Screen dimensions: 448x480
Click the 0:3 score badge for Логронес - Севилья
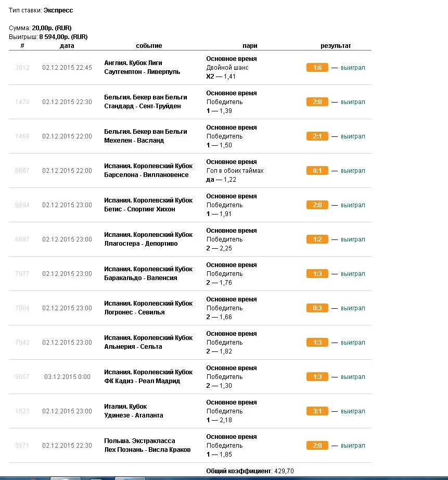pyautogui.click(x=317, y=308)
